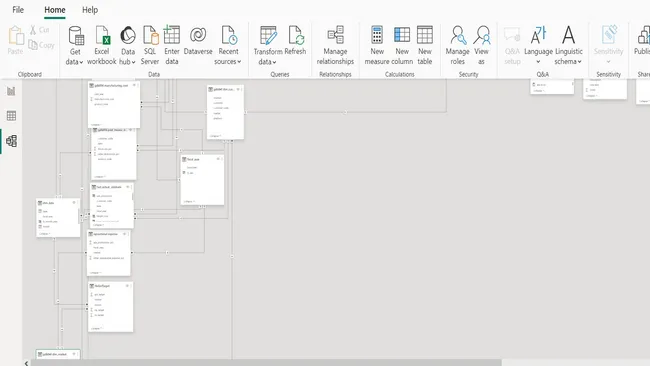The image size is (650, 366).
Task: Add a New column
Action: 402,45
